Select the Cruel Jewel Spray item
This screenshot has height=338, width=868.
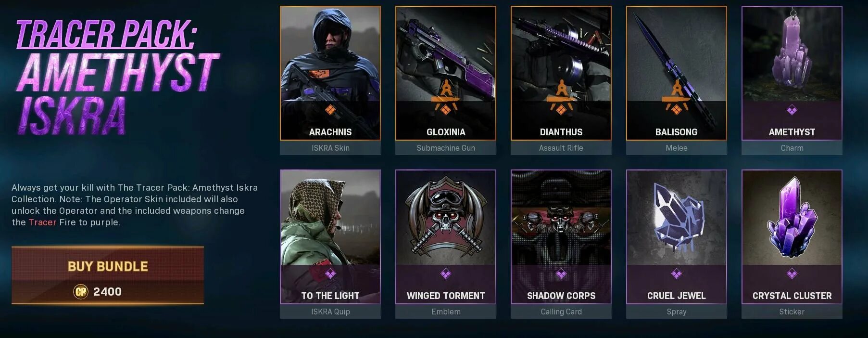677,244
